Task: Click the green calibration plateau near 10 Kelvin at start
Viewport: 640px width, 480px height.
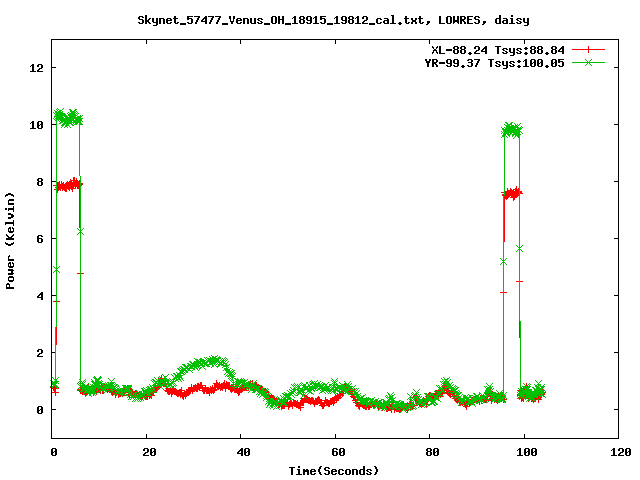Action: click(68, 118)
